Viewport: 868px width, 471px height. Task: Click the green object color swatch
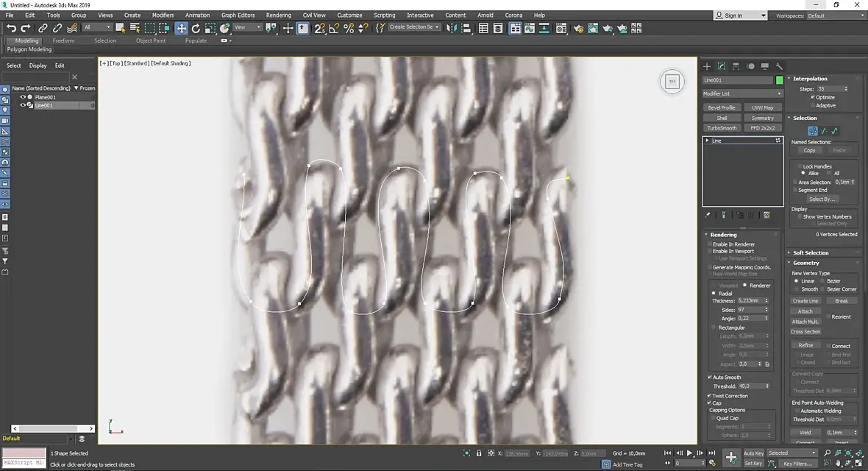[779, 80]
